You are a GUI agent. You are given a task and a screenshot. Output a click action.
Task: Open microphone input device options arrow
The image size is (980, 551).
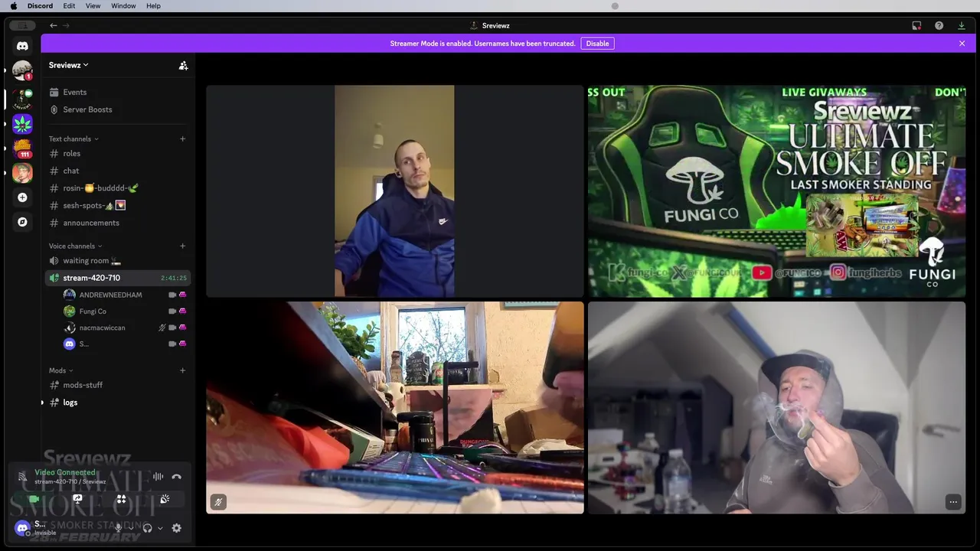click(x=130, y=528)
